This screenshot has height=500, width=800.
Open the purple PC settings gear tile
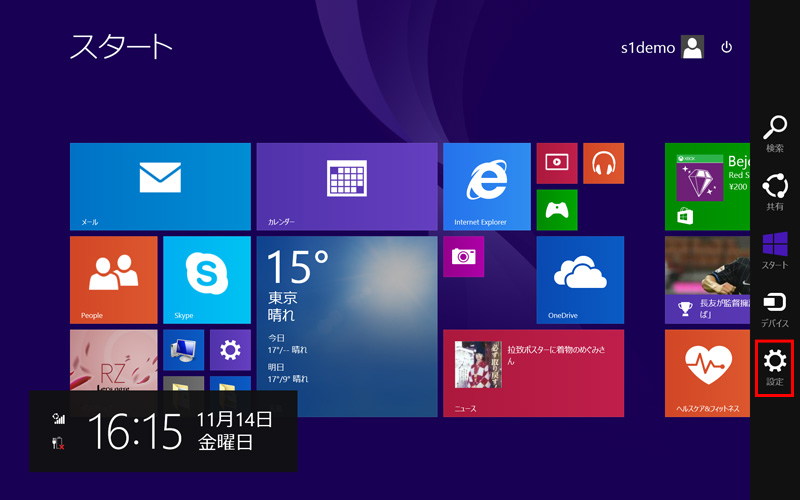230,350
